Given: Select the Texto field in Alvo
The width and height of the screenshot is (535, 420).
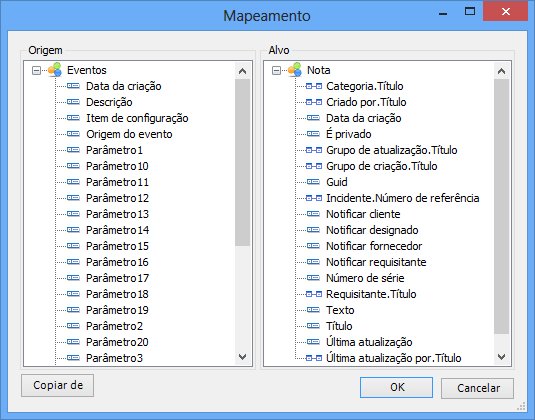Looking at the screenshot, I should (340, 310).
